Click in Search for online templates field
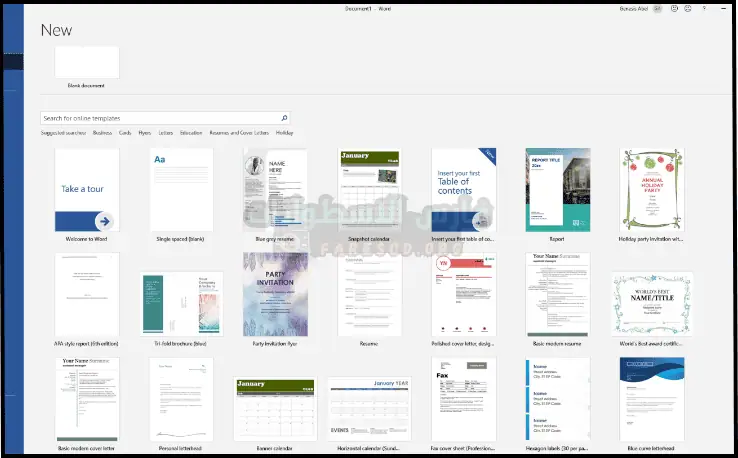738x458 pixels. [160, 118]
